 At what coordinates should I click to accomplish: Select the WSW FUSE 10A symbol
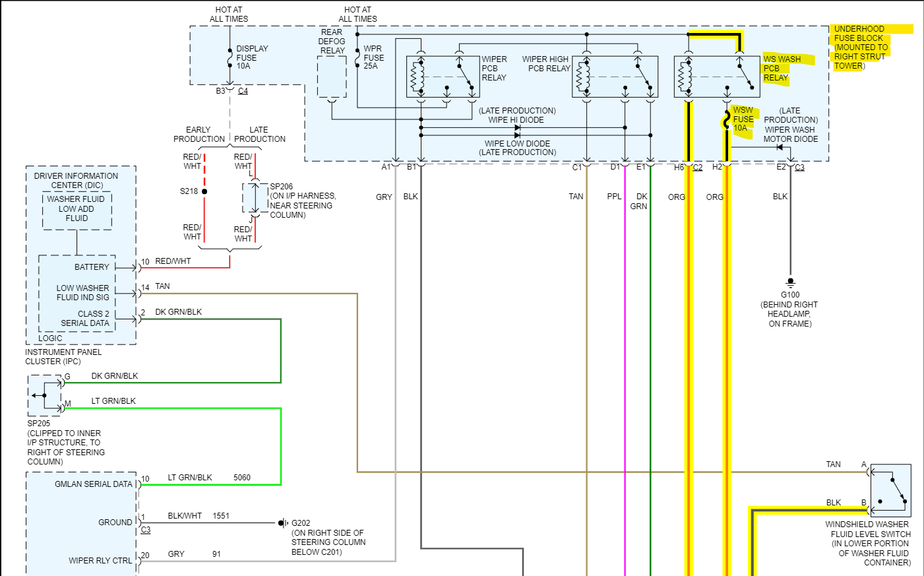pyautogui.click(x=726, y=120)
